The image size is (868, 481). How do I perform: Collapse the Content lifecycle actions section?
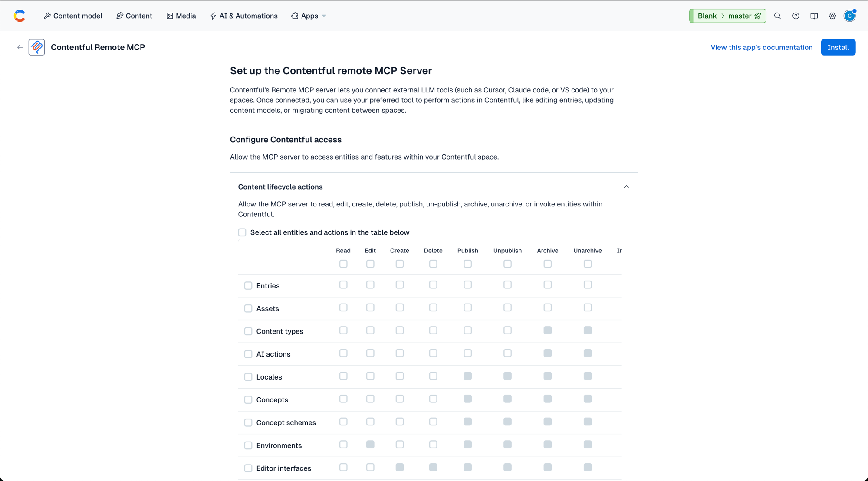pos(626,187)
